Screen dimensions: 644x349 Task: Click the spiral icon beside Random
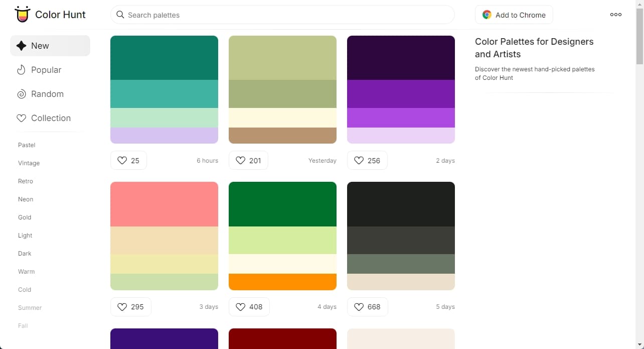click(21, 94)
